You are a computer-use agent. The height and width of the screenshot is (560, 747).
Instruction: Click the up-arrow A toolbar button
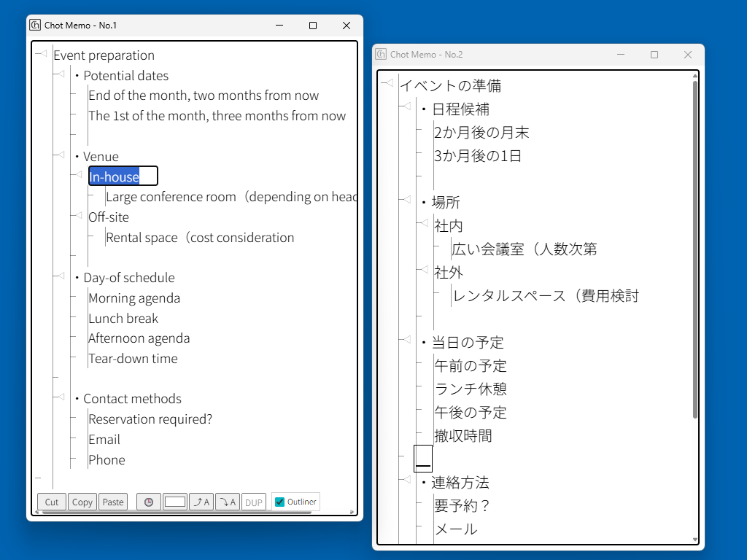coord(201,502)
